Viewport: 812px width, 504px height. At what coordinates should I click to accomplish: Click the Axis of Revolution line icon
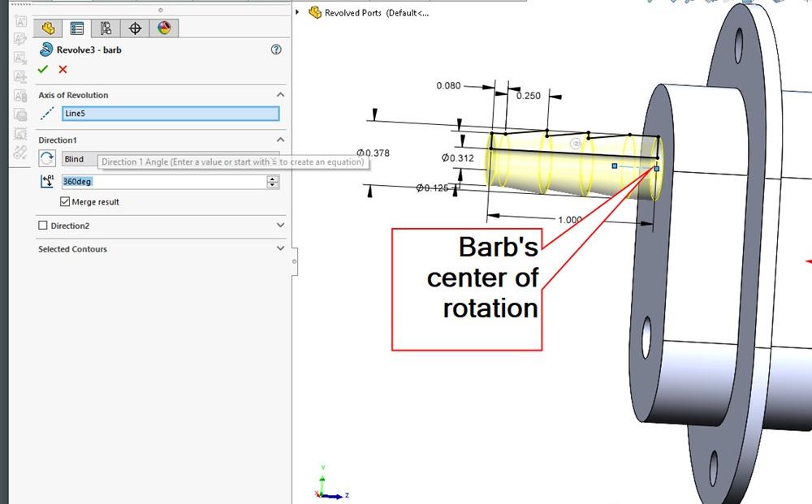(x=47, y=114)
